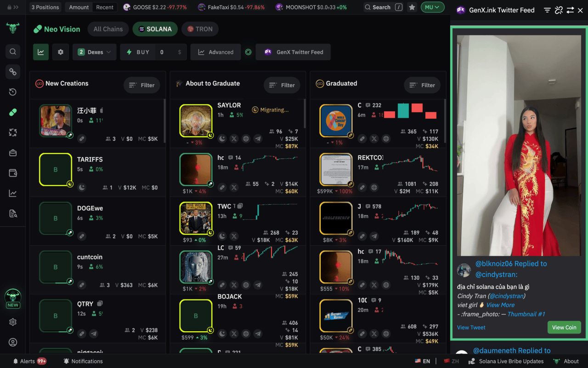This screenshot has width=588, height=368.
Task: Click the View More link in the tweet
Action: pos(500,305)
